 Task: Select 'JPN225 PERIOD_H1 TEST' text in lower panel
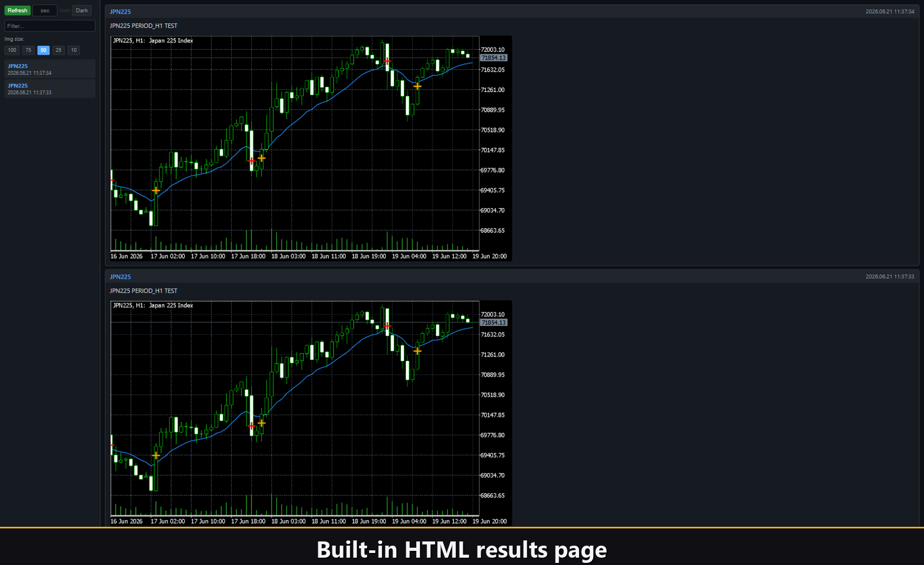[x=143, y=291]
